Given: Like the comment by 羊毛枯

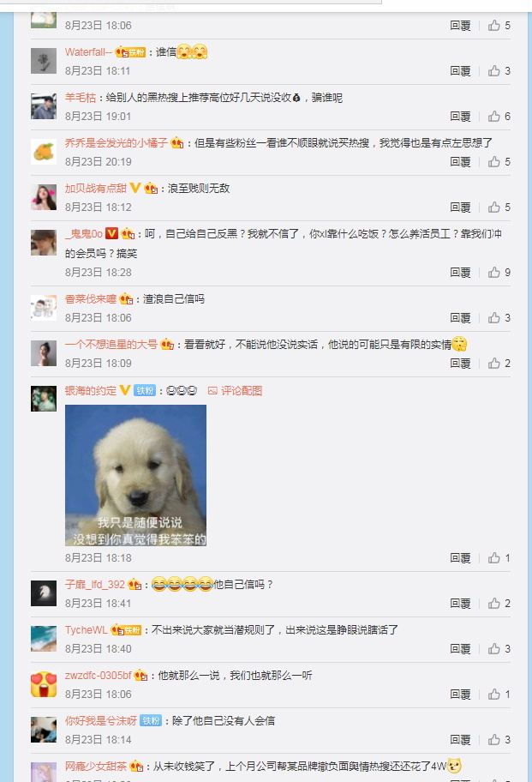Looking at the screenshot, I should point(499,117).
